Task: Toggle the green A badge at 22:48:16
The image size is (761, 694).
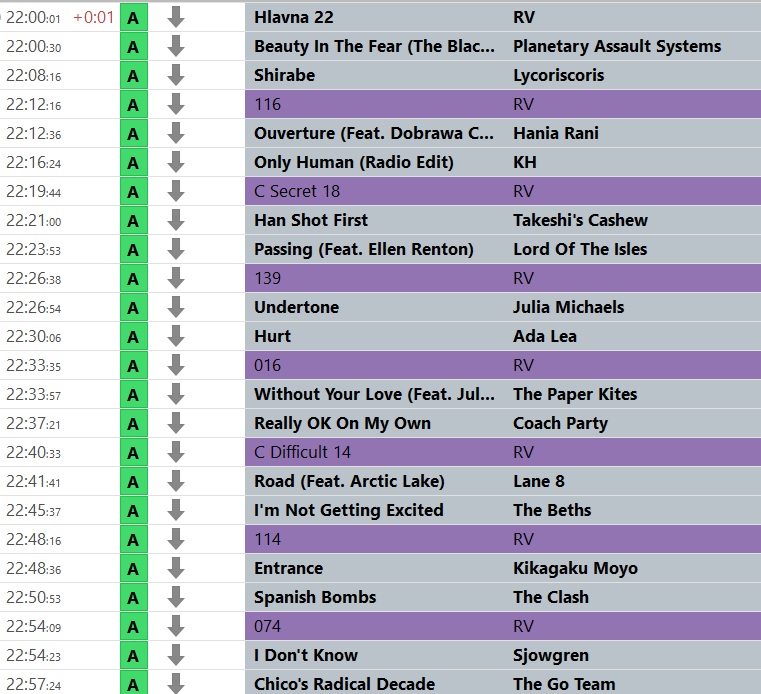Action: pos(133,540)
